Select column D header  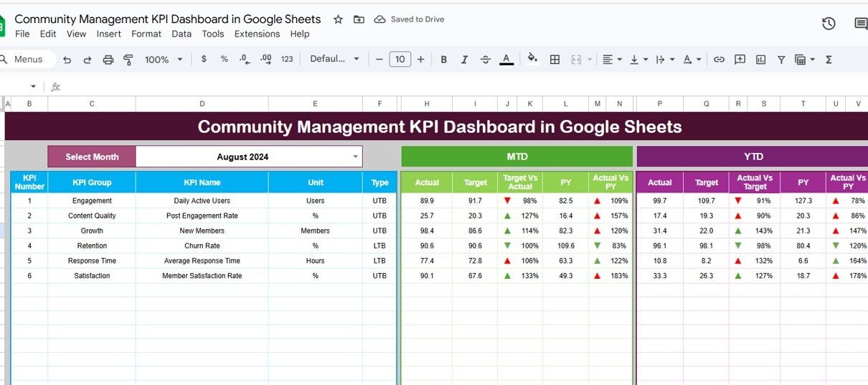click(x=202, y=104)
